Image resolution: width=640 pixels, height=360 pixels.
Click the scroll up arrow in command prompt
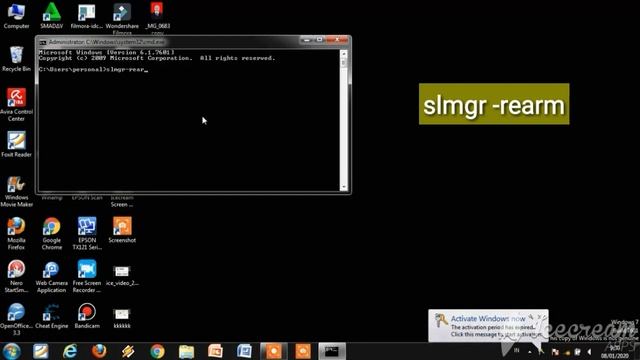[x=344, y=53]
